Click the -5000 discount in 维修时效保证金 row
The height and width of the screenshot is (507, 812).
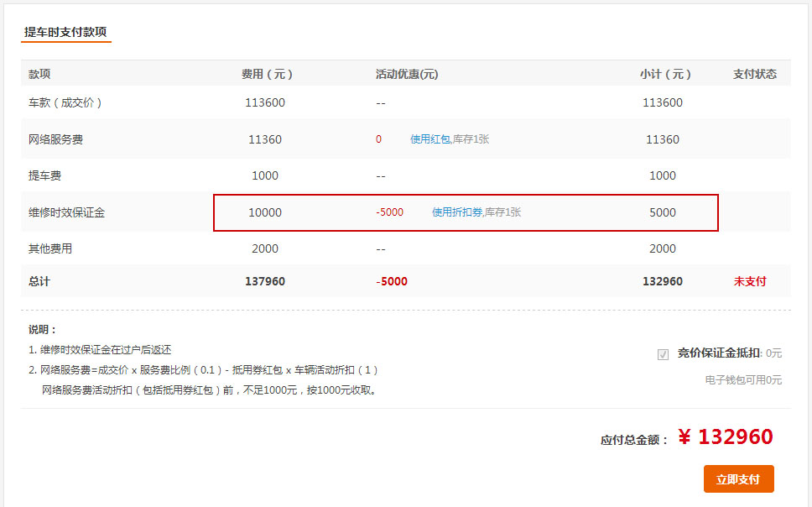pos(389,212)
